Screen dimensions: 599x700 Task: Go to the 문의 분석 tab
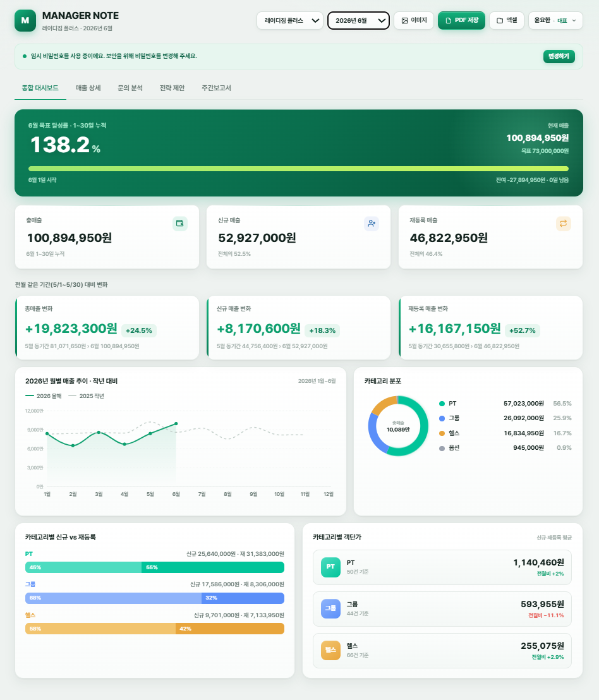130,88
